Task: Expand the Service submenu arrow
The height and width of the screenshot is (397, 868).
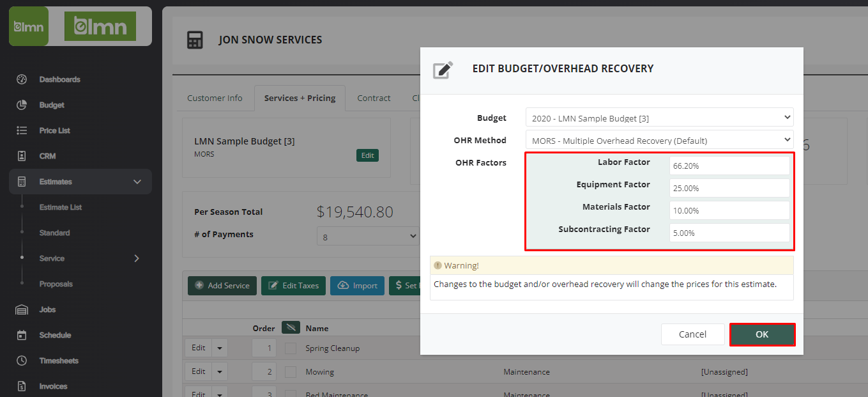Action: pyautogui.click(x=137, y=258)
